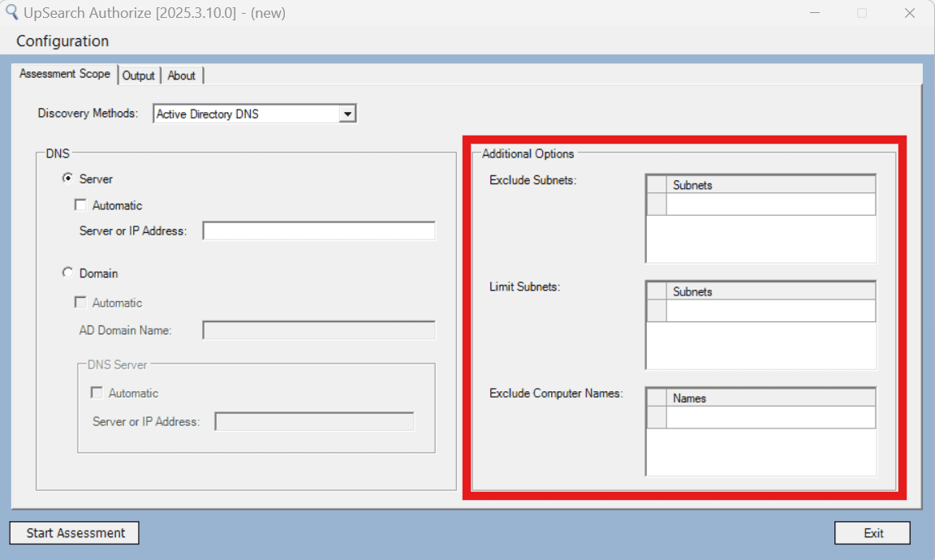The image size is (935, 560).
Task: Switch to the Output tab
Action: pyautogui.click(x=139, y=75)
